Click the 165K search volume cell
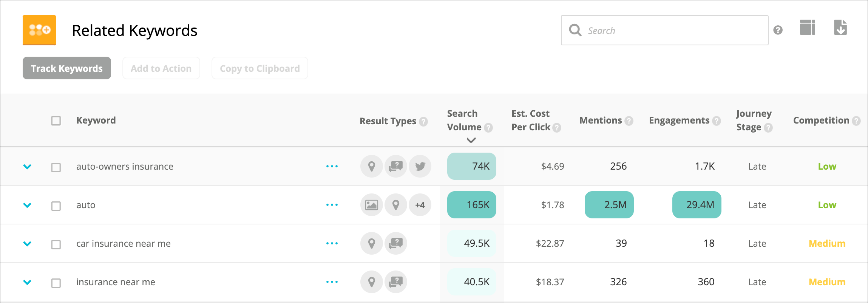Viewport: 868px width, 303px height. pos(472,205)
